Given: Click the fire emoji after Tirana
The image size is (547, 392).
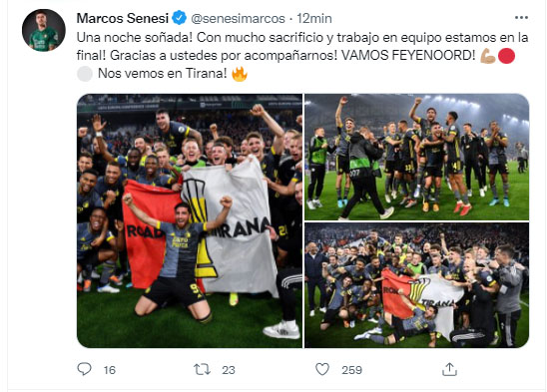Looking at the screenshot, I should point(240,74).
